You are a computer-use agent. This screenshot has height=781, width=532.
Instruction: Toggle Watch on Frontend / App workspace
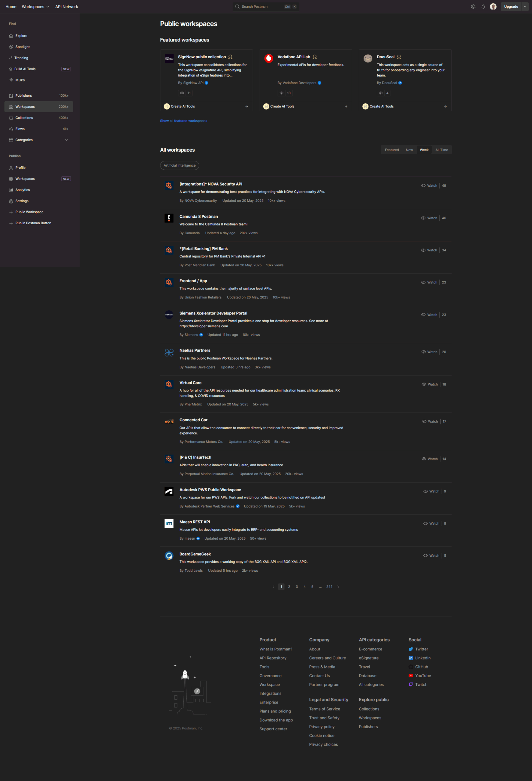point(429,282)
